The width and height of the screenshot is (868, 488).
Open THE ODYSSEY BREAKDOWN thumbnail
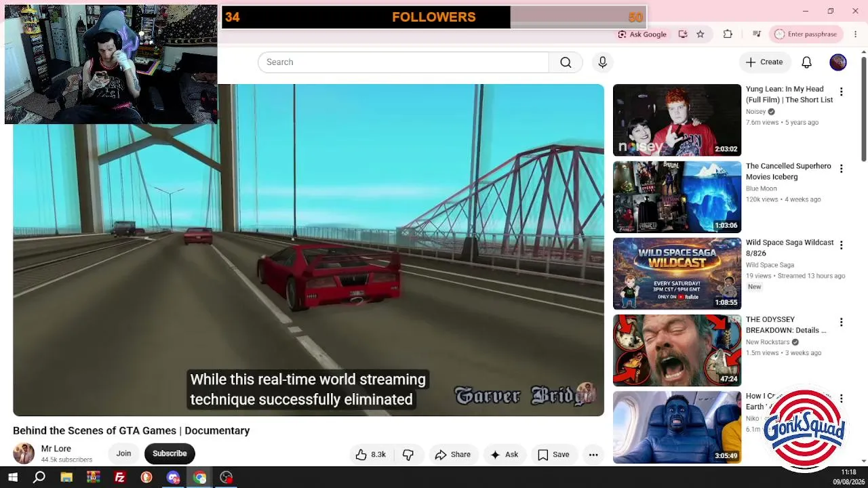[677, 350]
